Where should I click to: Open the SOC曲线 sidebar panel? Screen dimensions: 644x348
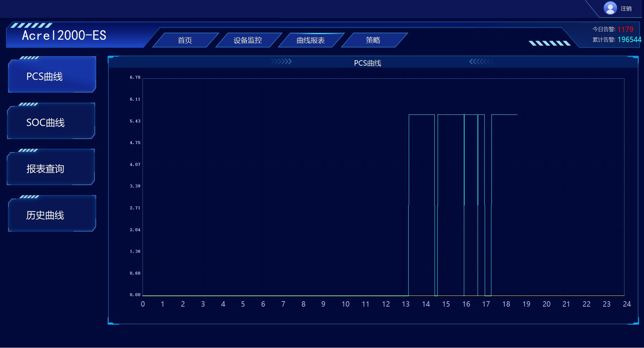click(x=45, y=123)
